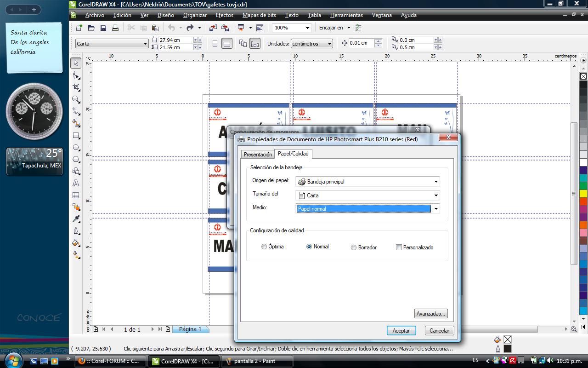
Task: Create a new document icon
Action: pos(79,28)
